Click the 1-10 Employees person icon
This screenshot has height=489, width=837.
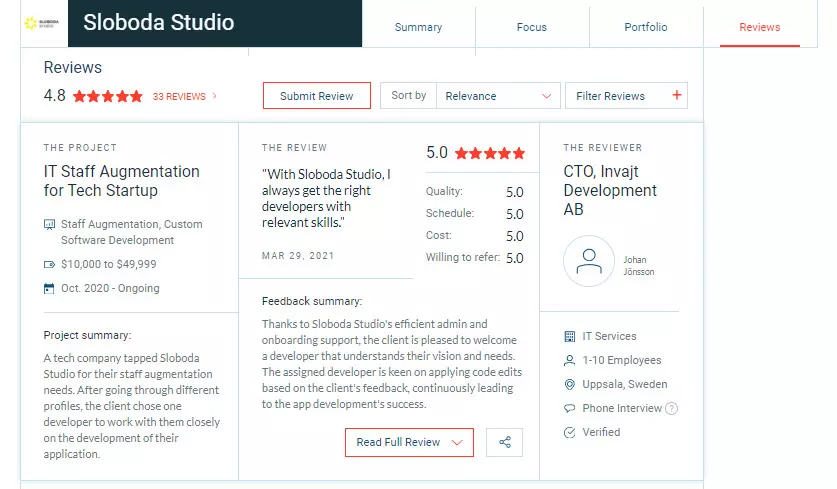click(570, 360)
